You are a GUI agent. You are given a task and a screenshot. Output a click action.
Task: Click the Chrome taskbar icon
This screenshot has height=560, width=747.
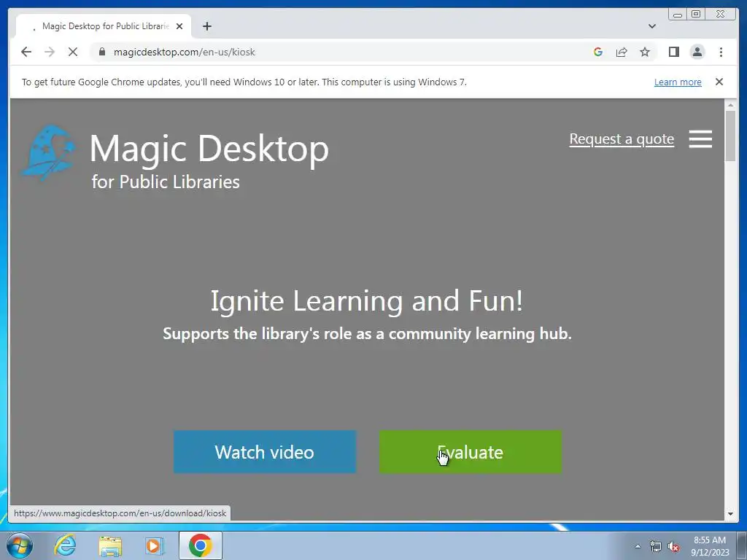pos(200,545)
